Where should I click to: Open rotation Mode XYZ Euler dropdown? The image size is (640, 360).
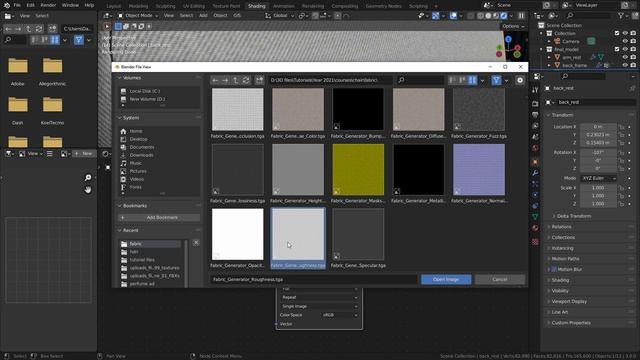click(598, 178)
